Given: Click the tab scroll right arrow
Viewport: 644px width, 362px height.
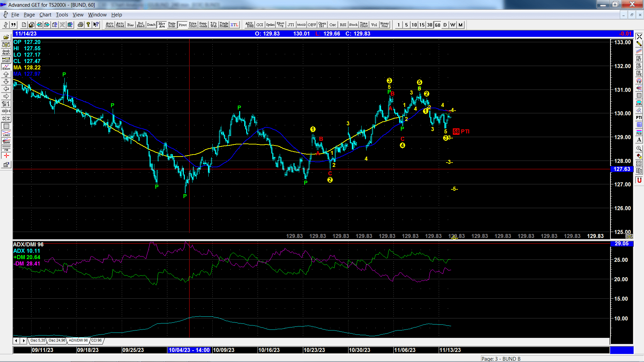Looking at the screenshot, I should pyautogui.click(x=23, y=341).
